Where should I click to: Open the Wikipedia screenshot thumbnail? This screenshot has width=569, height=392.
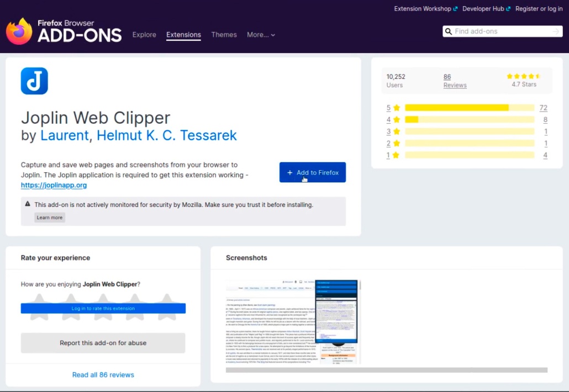click(293, 321)
